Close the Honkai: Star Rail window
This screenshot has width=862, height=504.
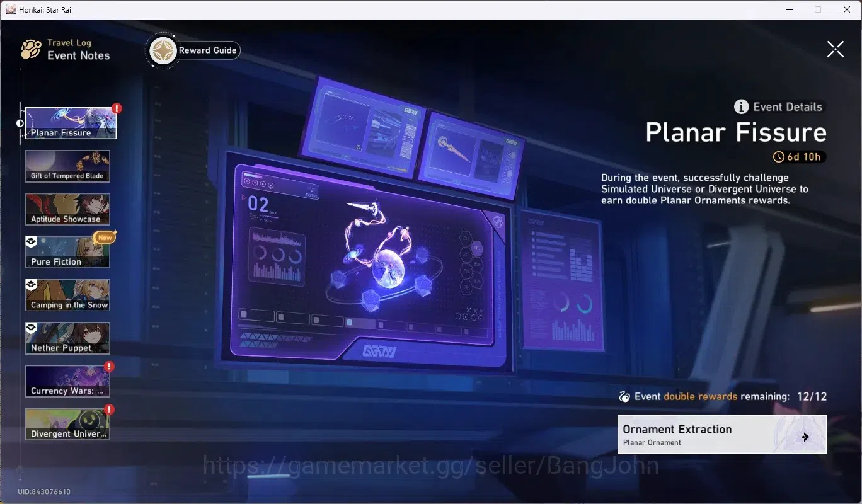coord(847,9)
